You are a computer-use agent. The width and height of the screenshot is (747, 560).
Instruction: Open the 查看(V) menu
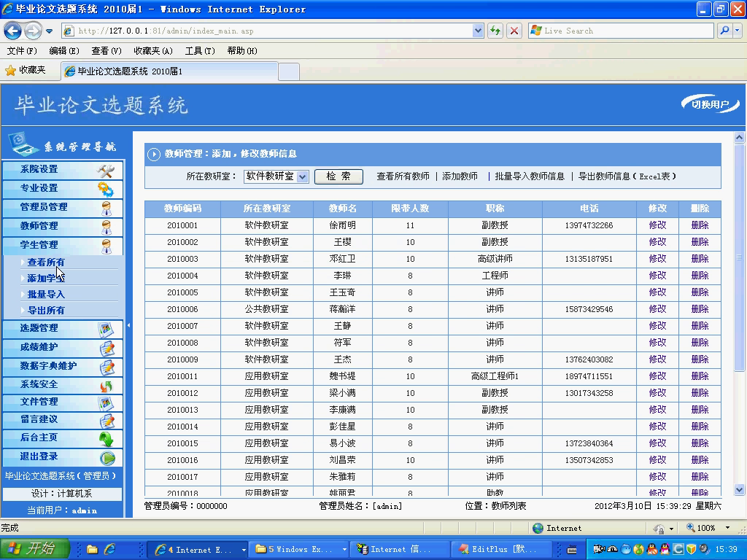pyautogui.click(x=107, y=50)
